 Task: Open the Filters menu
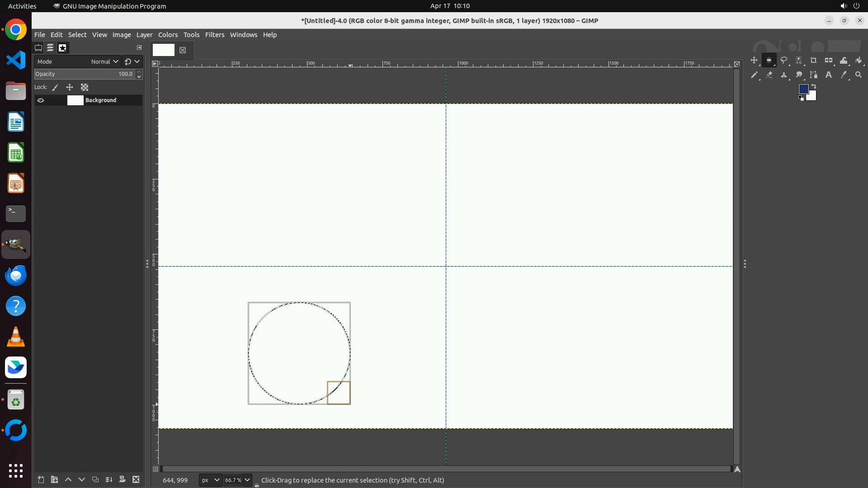pyautogui.click(x=214, y=35)
